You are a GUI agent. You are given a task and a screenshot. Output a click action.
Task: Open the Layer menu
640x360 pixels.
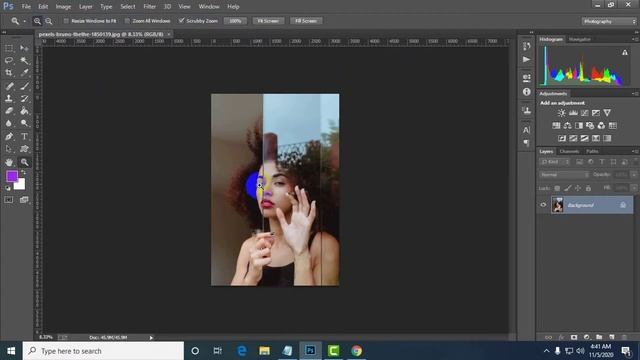pyautogui.click(x=85, y=7)
